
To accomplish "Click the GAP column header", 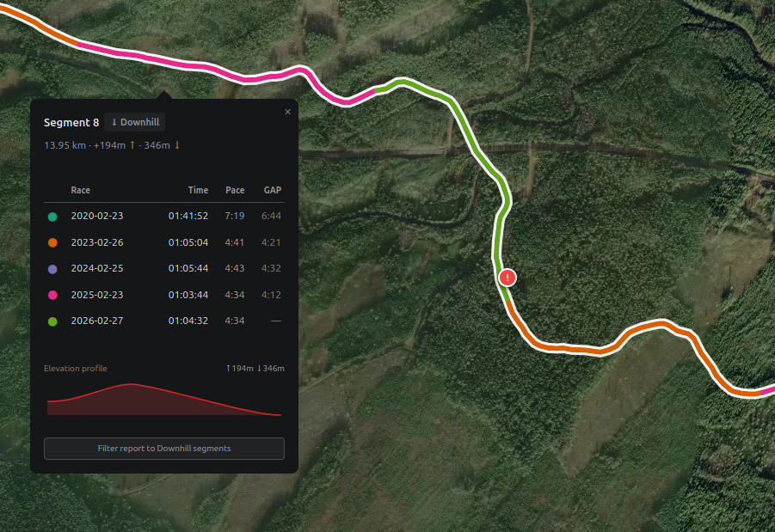I will click(273, 190).
